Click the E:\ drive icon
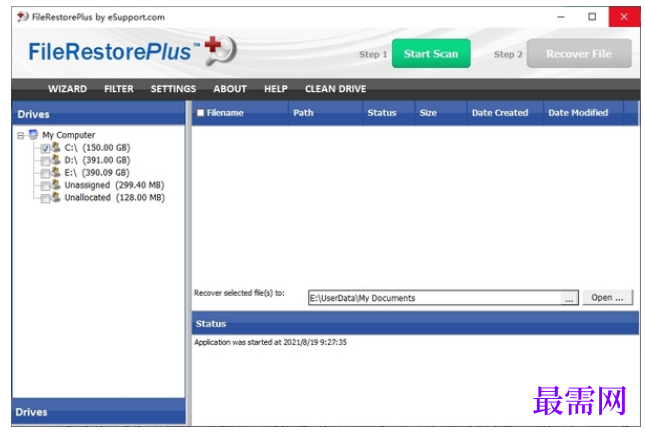Viewport: 645px width, 432px height. click(56, 172)
